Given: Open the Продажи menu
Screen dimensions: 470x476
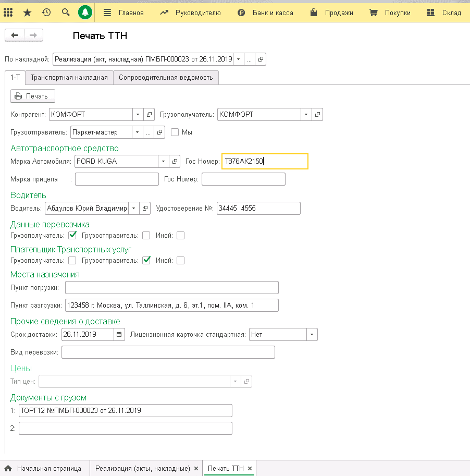Looking at the screenshot, I should [331, 13].
